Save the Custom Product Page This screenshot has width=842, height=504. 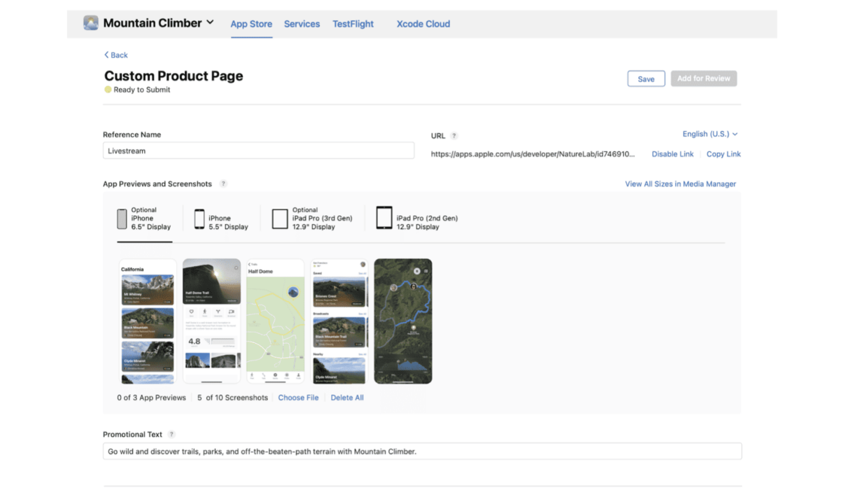point(645,78)
